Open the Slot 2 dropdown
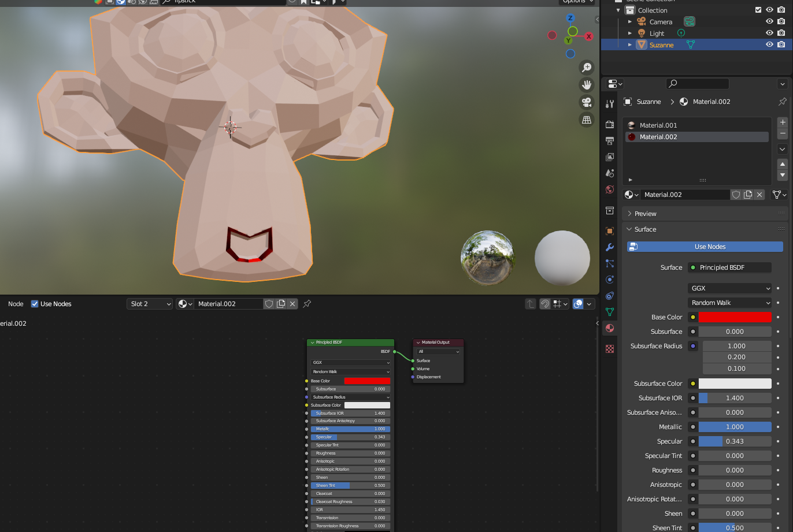This screenshot has height=532, width=793. click(150, 304)
